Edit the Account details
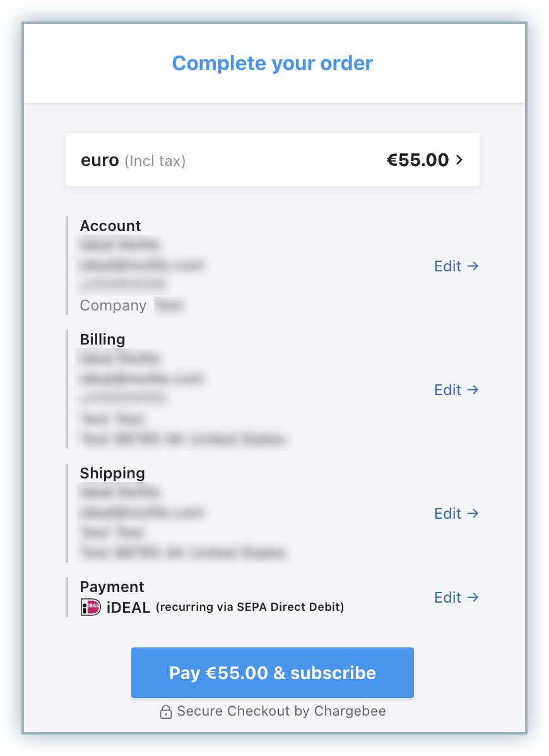This screenshot has width=549, height=756. 448,266
